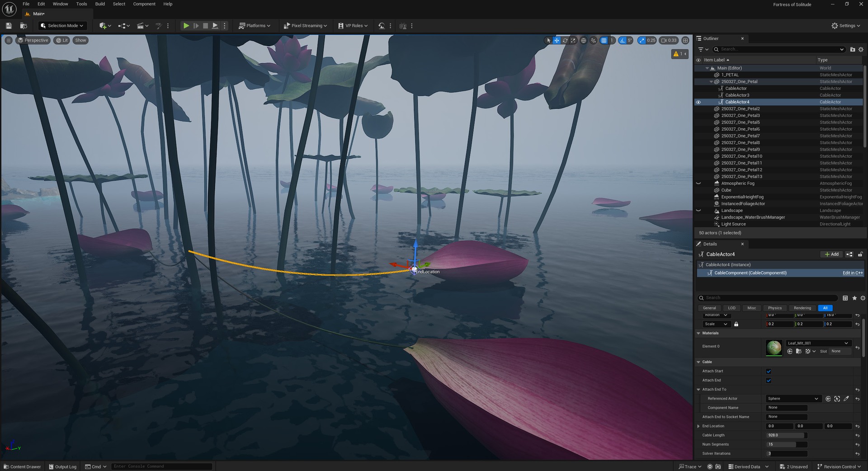Click the Add component button

pyautogui.click(x=831, y=254)
